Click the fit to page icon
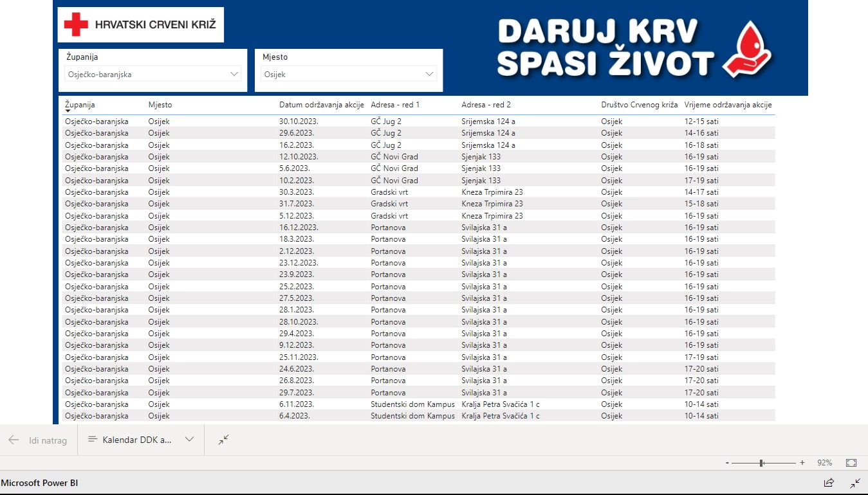Screen dimensions: 868x495 [851, 462]
